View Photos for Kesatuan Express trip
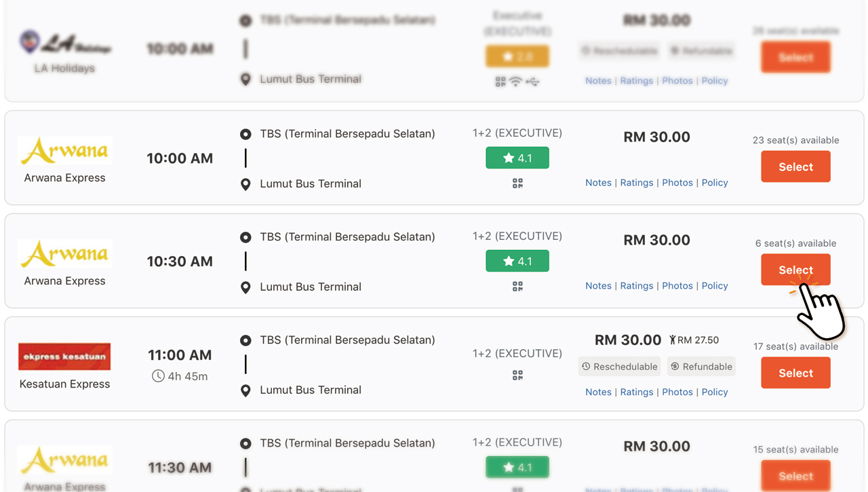868x492 pixels. pyautogui.click(x=677, y=392)
